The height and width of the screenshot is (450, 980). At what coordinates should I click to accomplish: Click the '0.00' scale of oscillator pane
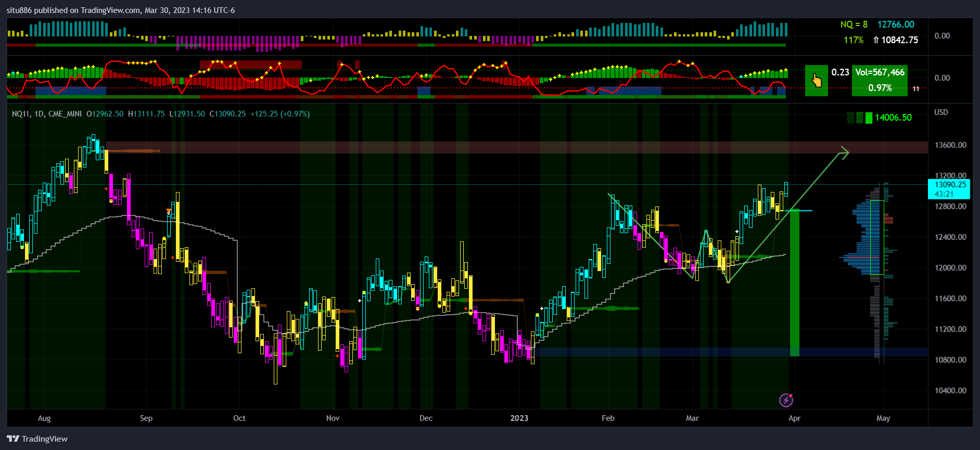[x=942, y=78]
